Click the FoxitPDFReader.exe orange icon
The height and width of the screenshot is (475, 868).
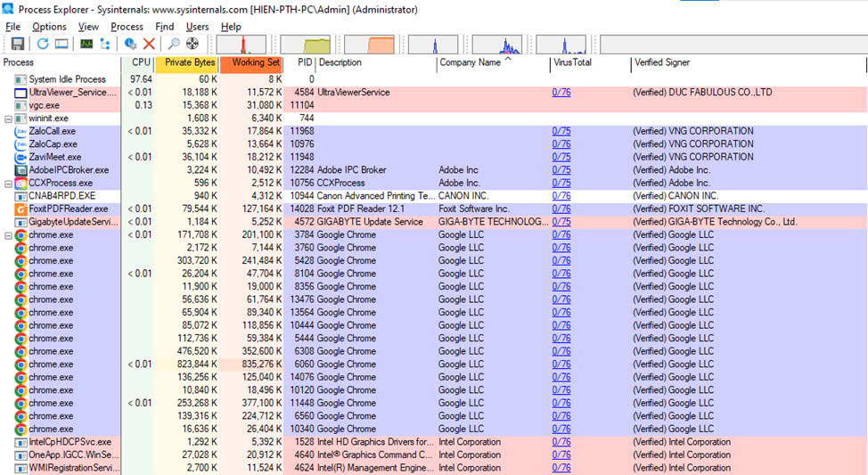click(20, 209)
